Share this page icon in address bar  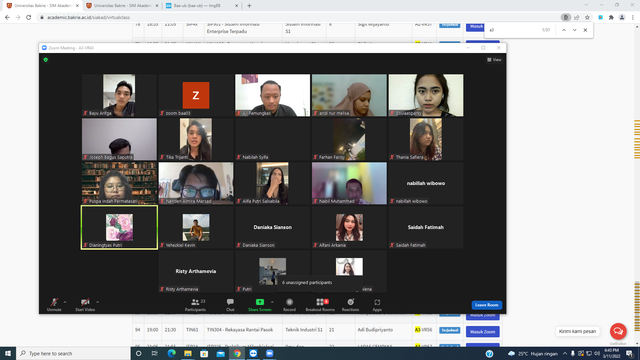point(576,18)
